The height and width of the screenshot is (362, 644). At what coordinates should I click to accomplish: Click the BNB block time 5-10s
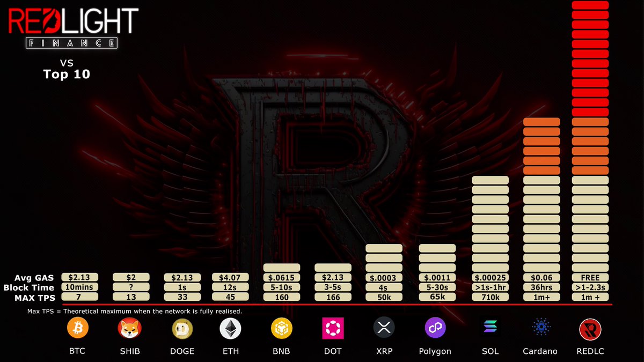282,287
